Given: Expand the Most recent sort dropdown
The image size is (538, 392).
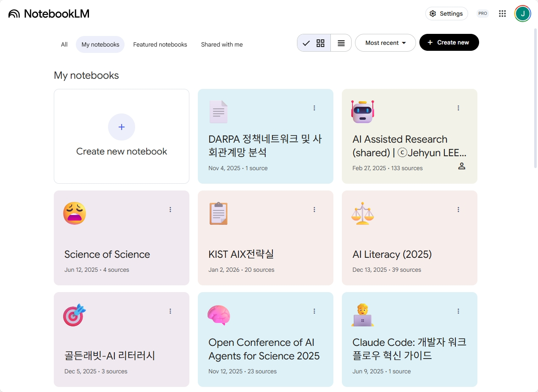Looking at the screenshot, I should point(385,43).
